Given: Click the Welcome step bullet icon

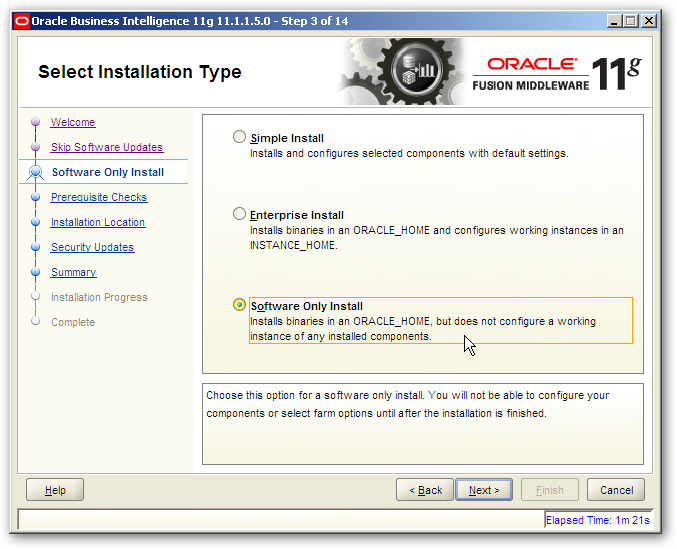Looking at the screenshot, I should (36, 123).
